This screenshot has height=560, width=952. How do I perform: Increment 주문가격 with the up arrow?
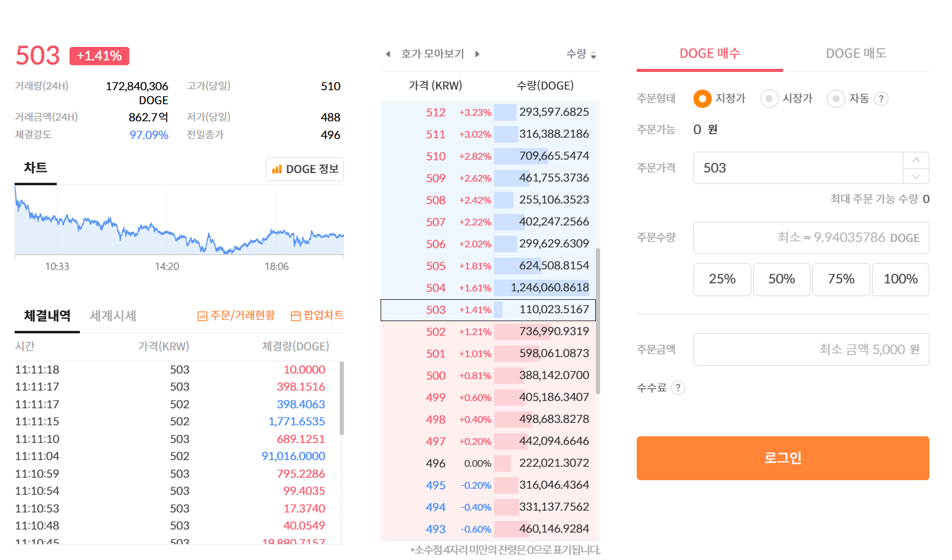915,160
